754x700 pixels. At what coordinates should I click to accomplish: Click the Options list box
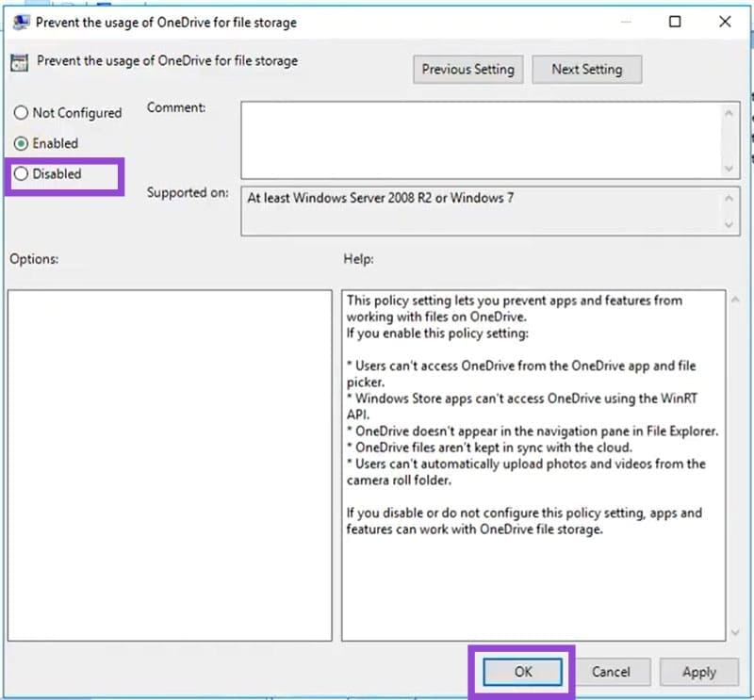pos(170,464)
